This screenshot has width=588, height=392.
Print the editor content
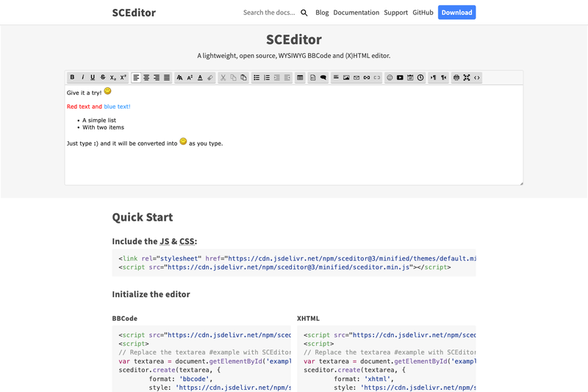pos(456,77)
